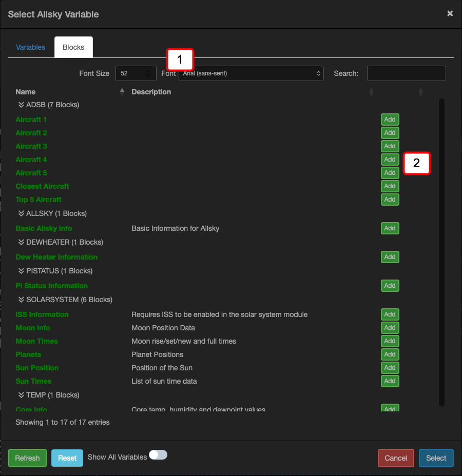Click the vertical scrollbar of the list
Image resolution: width=462 pixels, height=476 pixels.
pyautogui.click(x=441, y=251)
